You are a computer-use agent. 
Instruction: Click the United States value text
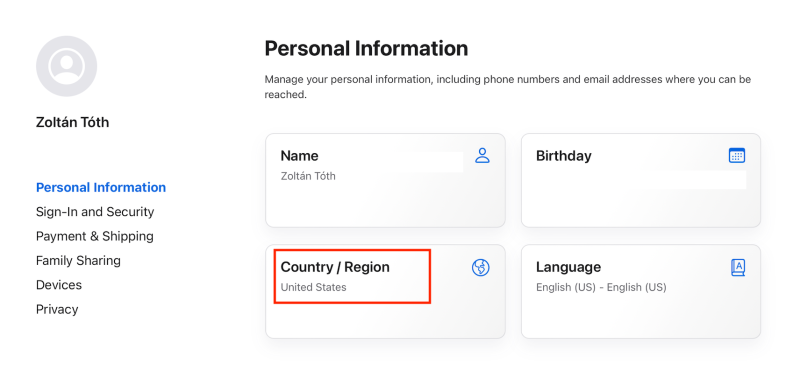(x=313, y=287)
